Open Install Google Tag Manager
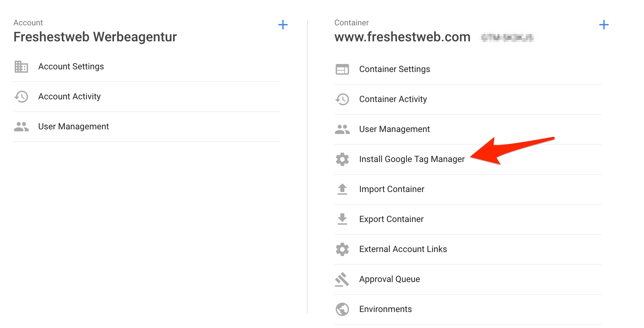The width and height of the screenshot is (644, 328). point(412,159)
